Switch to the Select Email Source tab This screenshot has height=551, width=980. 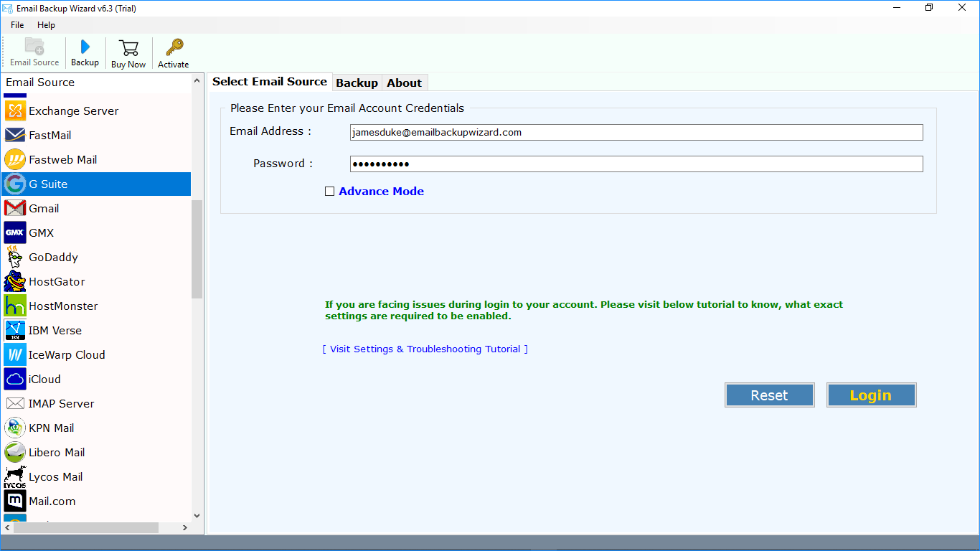(x=270, y=82)
